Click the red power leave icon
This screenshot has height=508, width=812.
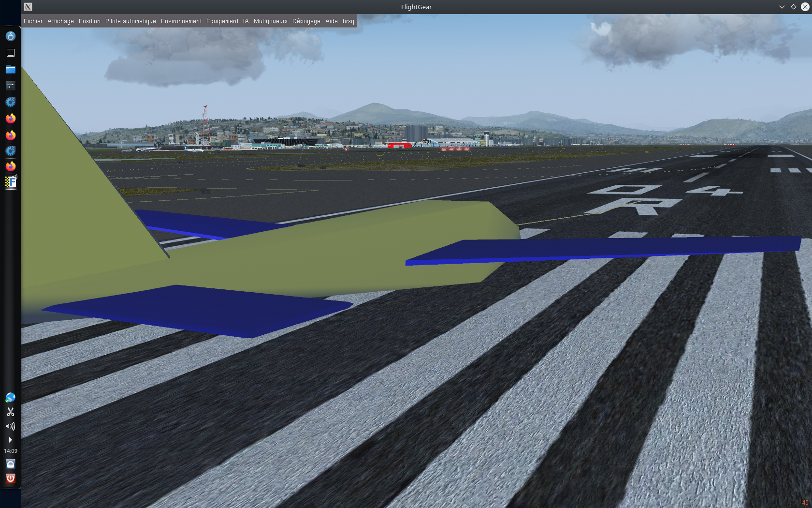tap(10, 478)
